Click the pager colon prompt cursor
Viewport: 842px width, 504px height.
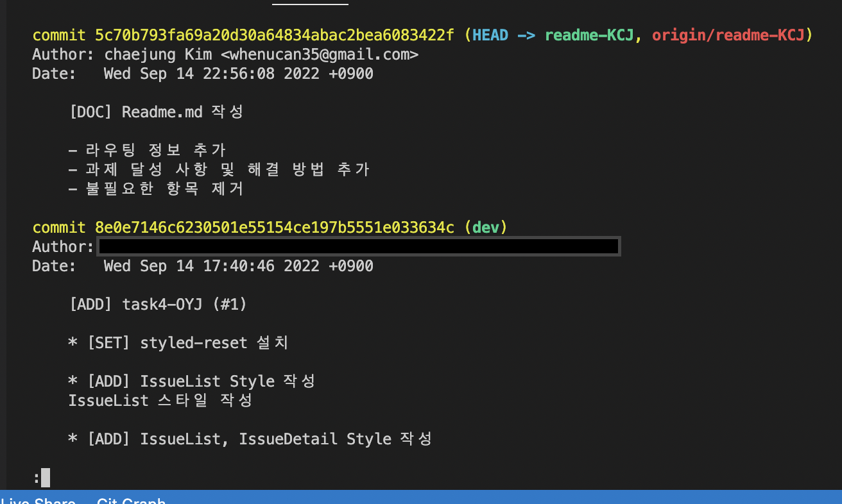click(45, 478)
